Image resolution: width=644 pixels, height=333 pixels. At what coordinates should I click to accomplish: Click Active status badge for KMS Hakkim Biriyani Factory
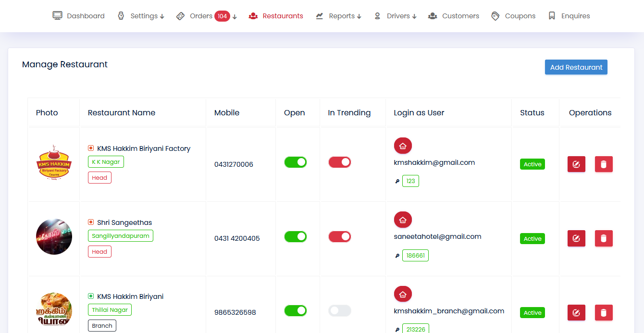click(533, 164)
